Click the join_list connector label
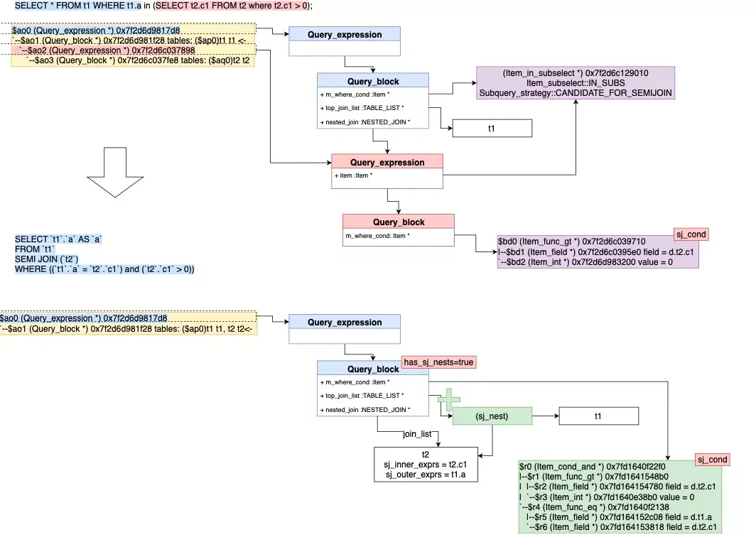The image size is (756, 547). point(418,434)
